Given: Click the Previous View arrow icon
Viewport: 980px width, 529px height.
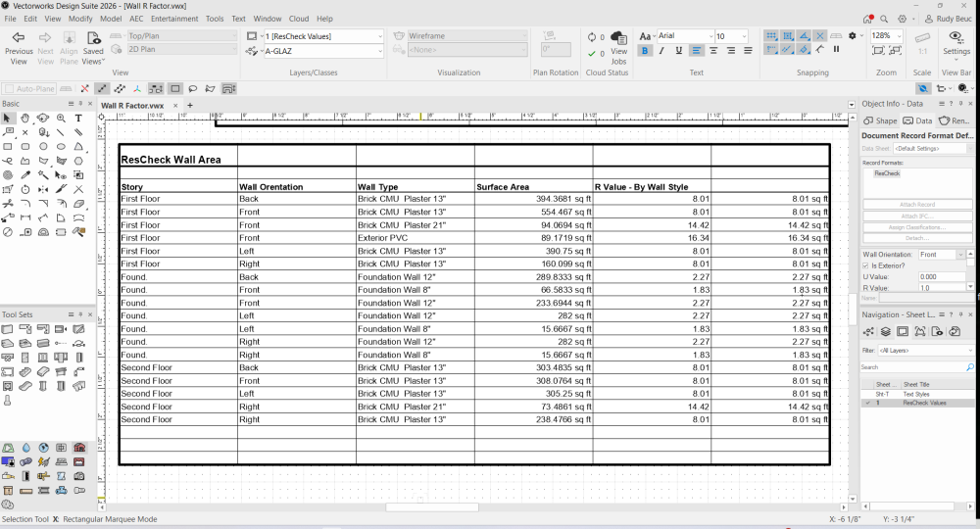Looking at the screenshot, I should (x=18, y=37).
